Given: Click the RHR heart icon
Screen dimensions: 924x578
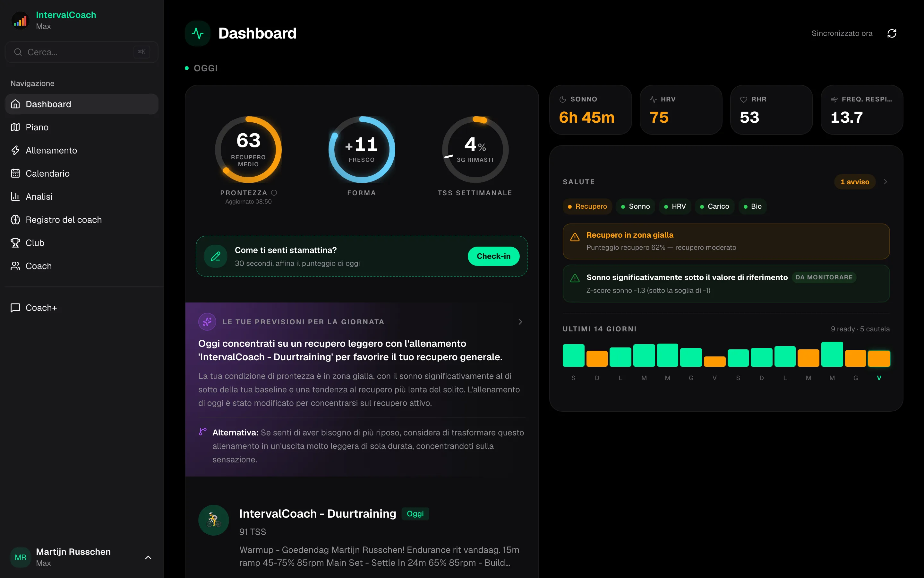Looking at the screenshot, I should 743,100.
